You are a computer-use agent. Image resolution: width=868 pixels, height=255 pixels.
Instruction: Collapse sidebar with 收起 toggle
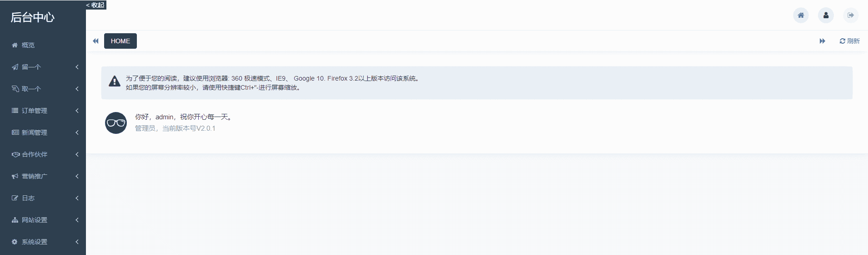click(95, 5)
